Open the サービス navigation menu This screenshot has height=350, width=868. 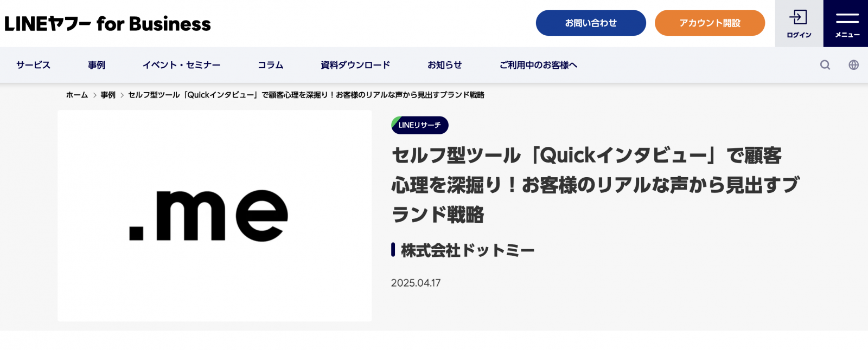33,65
